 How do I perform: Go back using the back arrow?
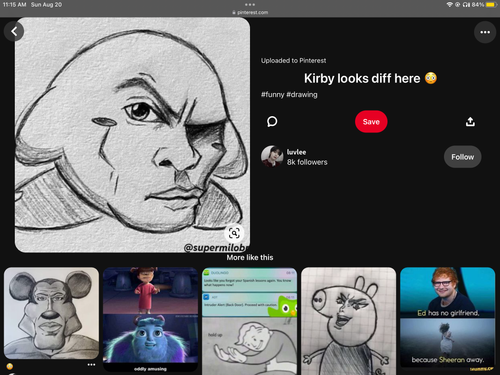pos(14,31)
